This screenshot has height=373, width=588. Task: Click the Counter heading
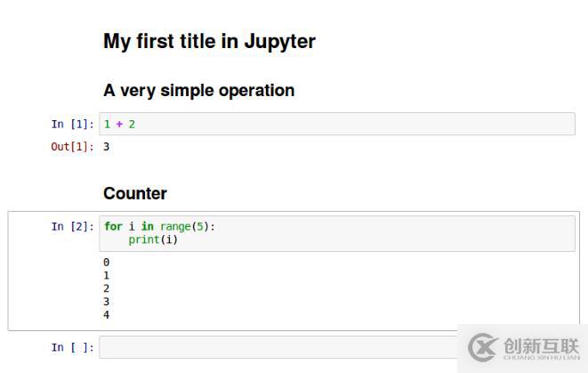pos(135,193)
